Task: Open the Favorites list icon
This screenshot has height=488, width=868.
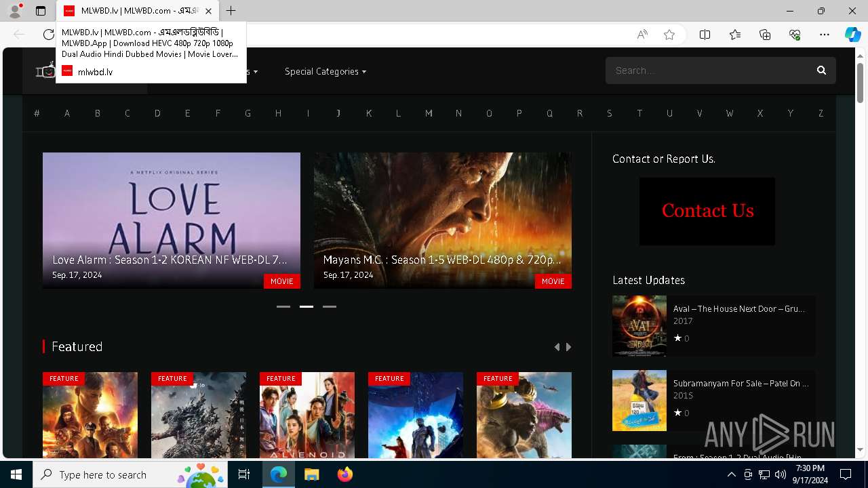Action: [x=735, y=35]
